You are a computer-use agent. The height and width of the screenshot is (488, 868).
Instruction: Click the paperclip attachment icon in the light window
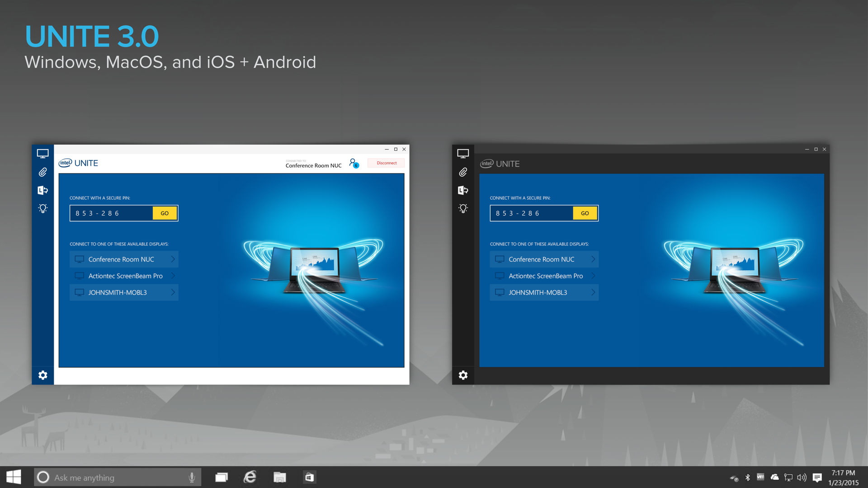(x=42, y=172)
